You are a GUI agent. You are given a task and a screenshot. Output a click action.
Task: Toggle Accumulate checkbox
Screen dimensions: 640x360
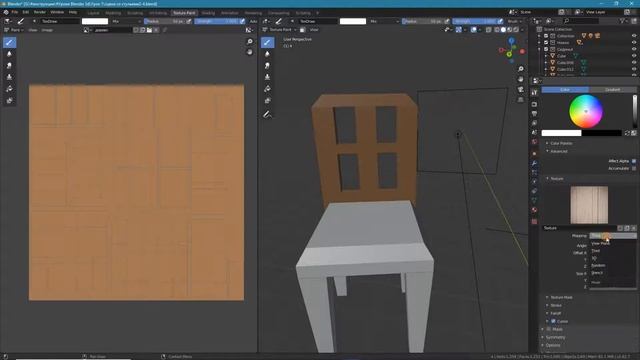(634, 168)
